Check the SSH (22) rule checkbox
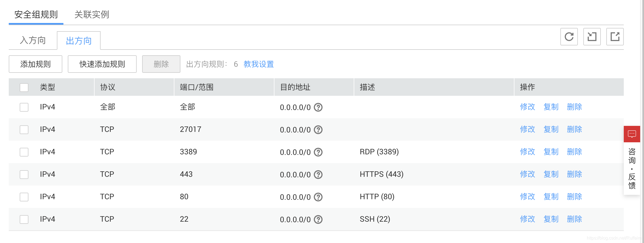644x243 pixels. pyautogui.click(x=24, y=219)
